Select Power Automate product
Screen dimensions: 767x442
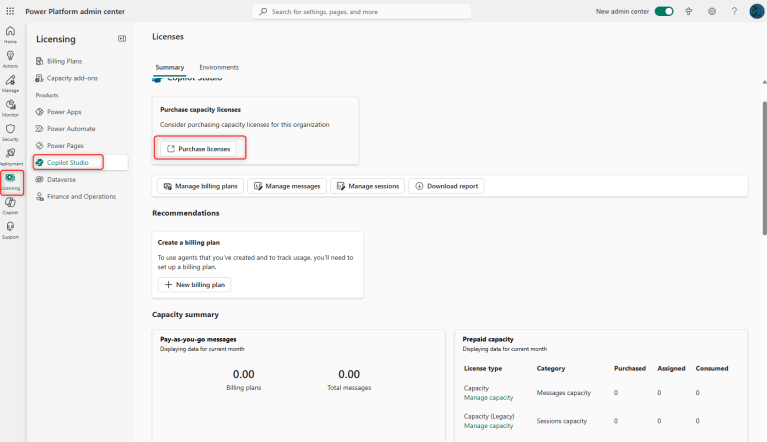(71, 129)
